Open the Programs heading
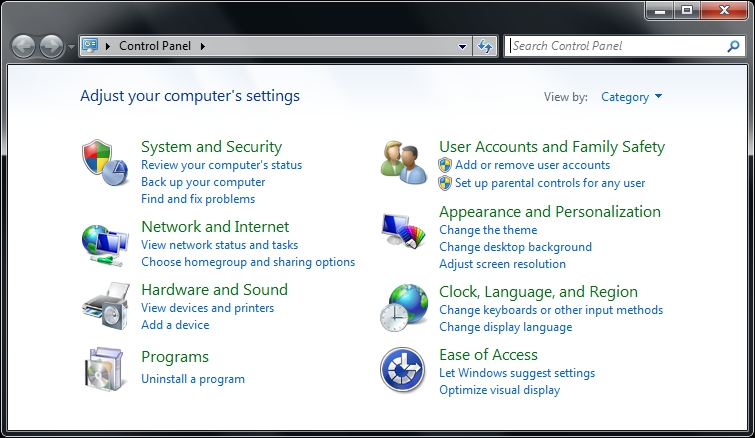 pos(175,357)
